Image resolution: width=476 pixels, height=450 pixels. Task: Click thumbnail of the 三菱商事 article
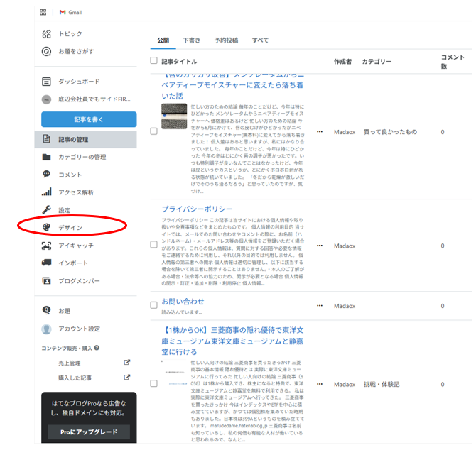[174, 373]
